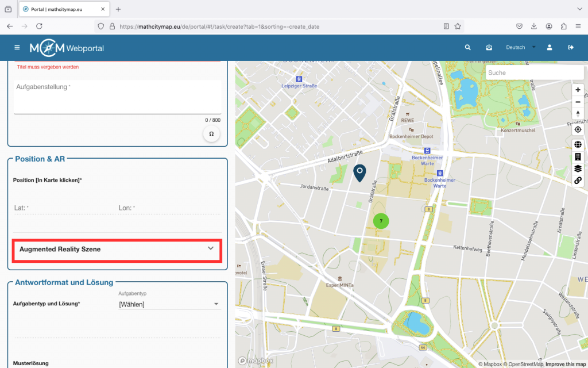Click the logout icon in the header
Screen dimensions: 588x368
click(571, 48)
